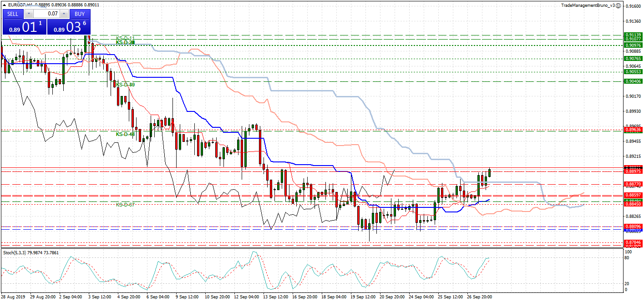The image size is (644, 302).
Task: Click the 0.89 03 buy price tile
Action: point(69,27)
